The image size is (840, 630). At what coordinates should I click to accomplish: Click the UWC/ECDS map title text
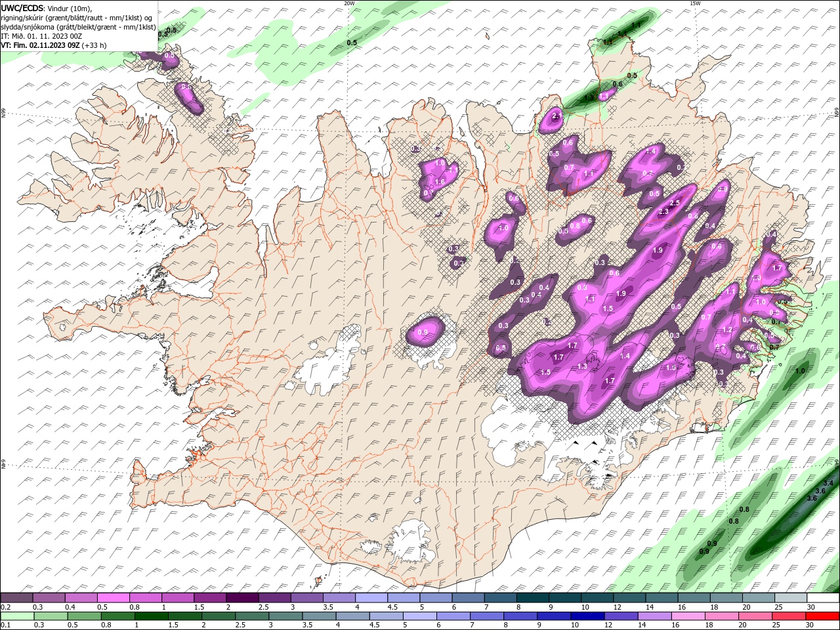(x=22, y=8)
